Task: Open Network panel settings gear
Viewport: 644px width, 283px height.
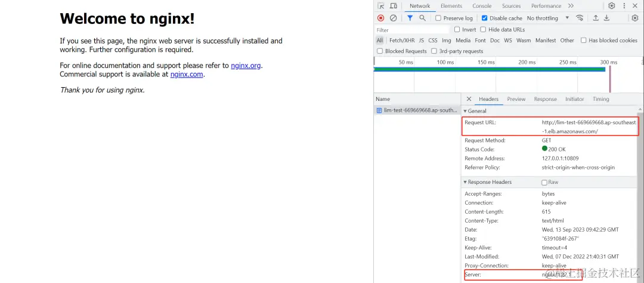Action: [635, 18]
